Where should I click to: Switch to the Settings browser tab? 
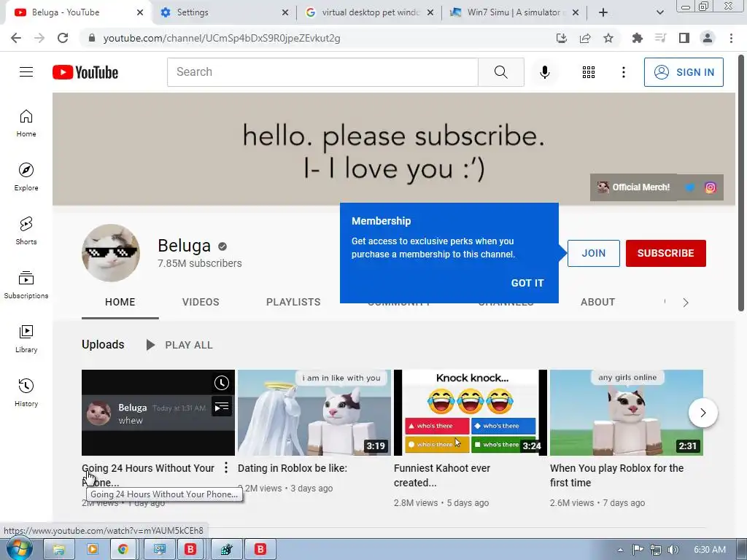coord(224,12)
